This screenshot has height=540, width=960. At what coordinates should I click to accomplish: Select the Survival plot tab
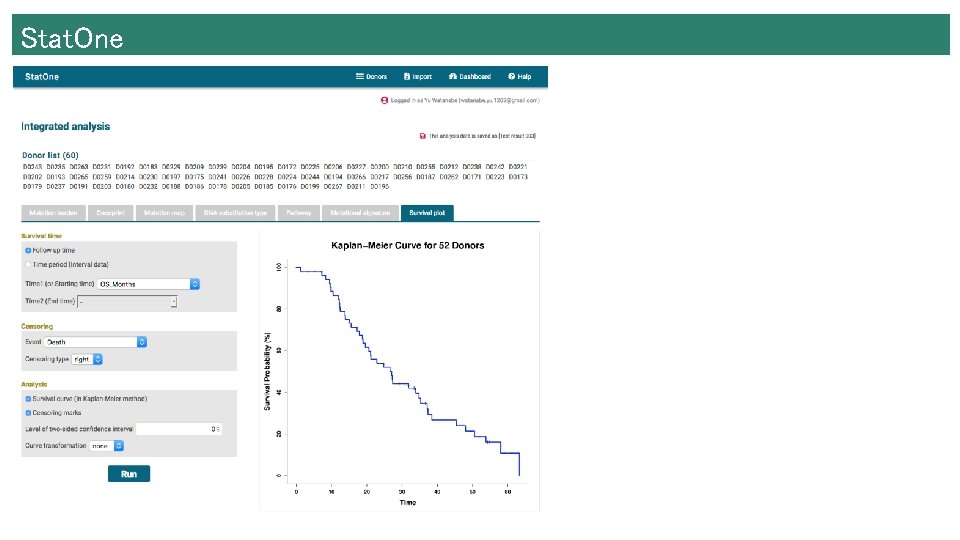(x=427, y=213)
